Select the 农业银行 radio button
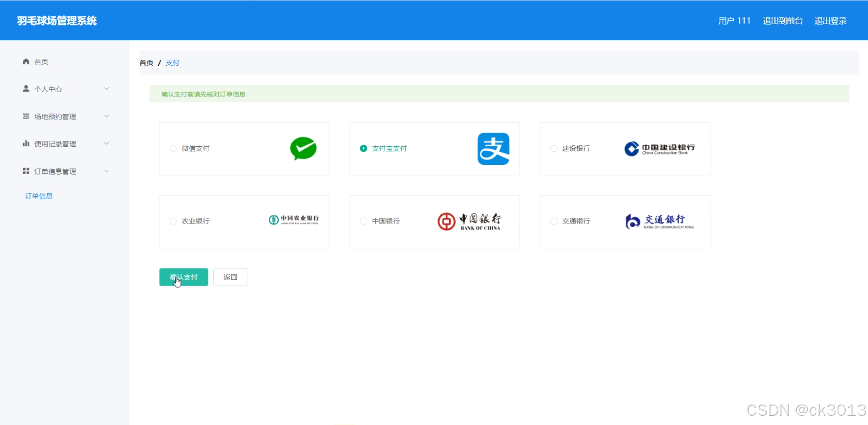The height and width of the screenshot is (425, 868). pyautogui.click(x=173, y=221)
